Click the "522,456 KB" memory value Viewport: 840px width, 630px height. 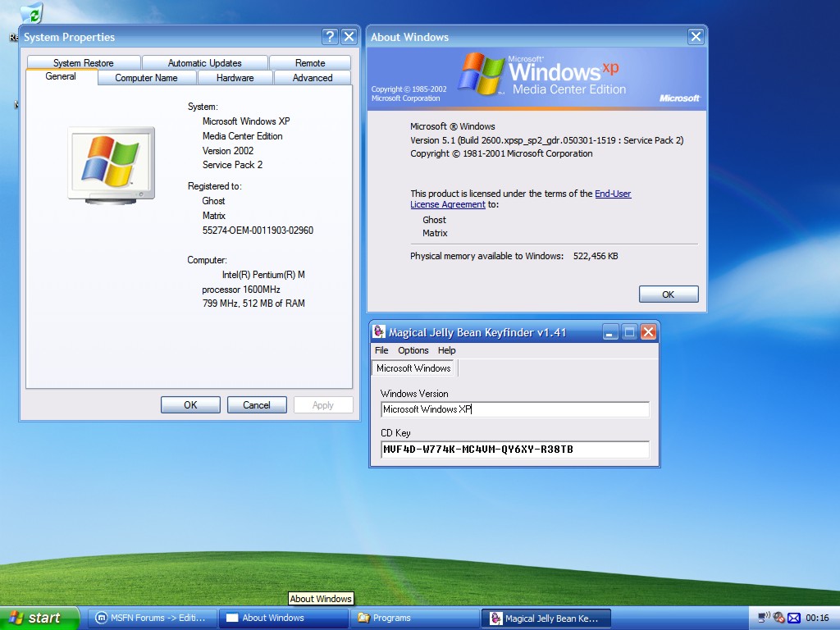click(x=596, y=256)
